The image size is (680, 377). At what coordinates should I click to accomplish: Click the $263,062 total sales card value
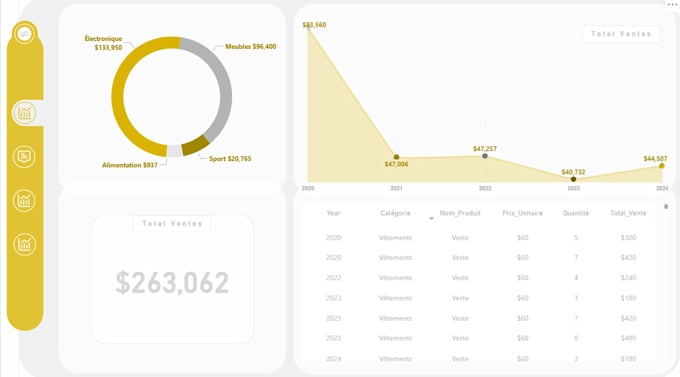172,283
